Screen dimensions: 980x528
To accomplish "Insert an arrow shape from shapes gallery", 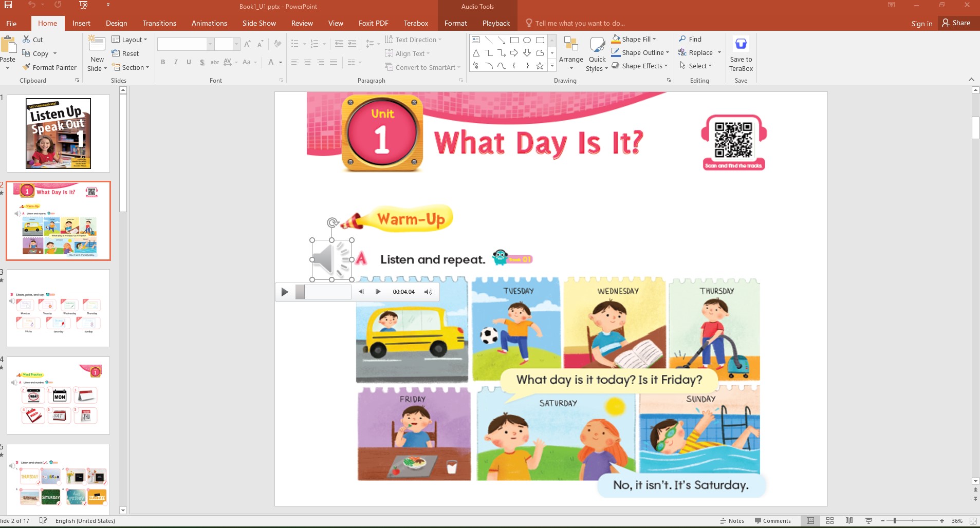I will coord(514,52).
